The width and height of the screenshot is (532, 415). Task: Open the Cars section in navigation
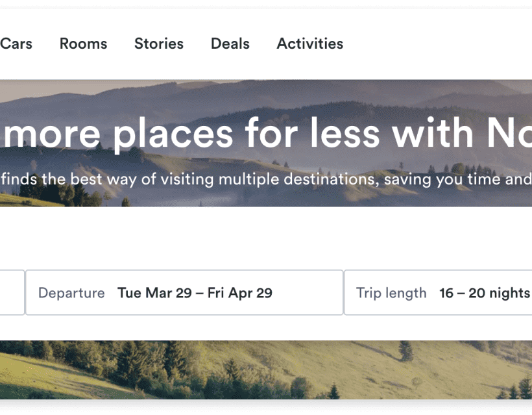(16, 44)
